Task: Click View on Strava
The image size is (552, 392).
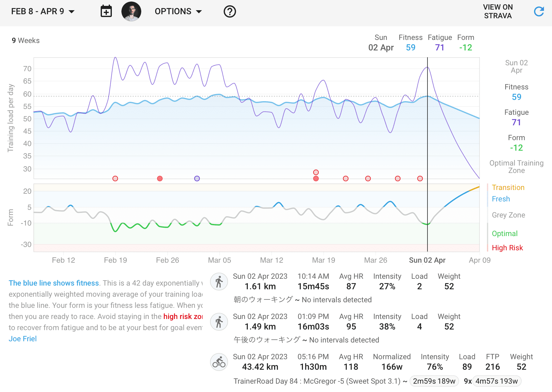Action: point(498,11)
